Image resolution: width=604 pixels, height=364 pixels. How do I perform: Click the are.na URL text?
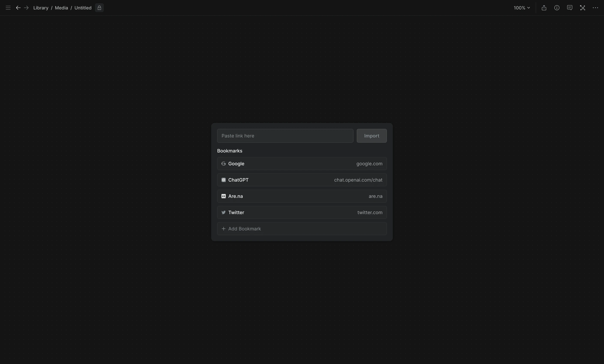(x=375, y=196)
